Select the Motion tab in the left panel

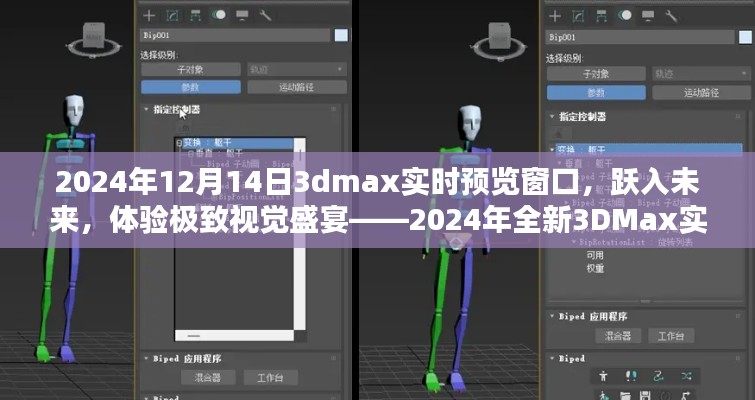pyautogui.click(x=219, y=15)
